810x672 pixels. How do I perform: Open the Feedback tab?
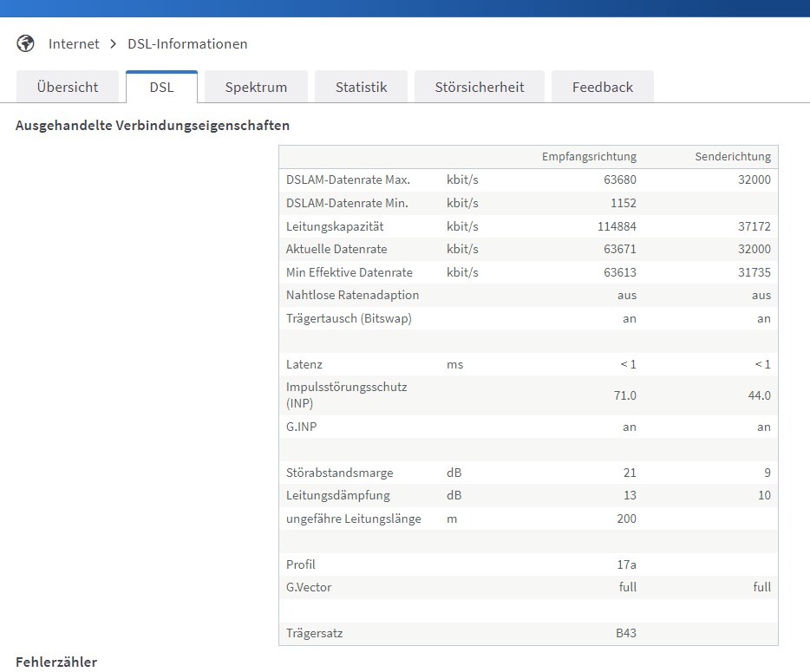(x=603, y=87)
